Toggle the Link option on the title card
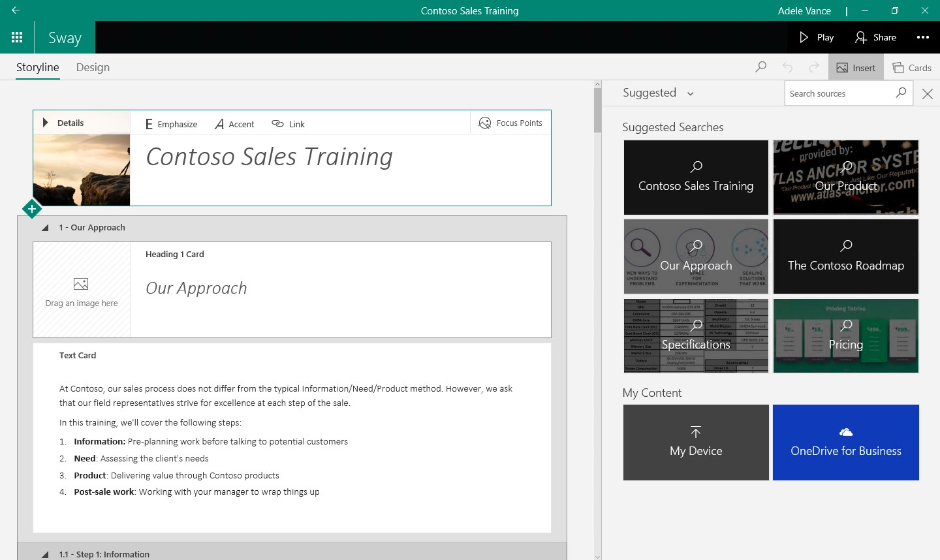 288,123
